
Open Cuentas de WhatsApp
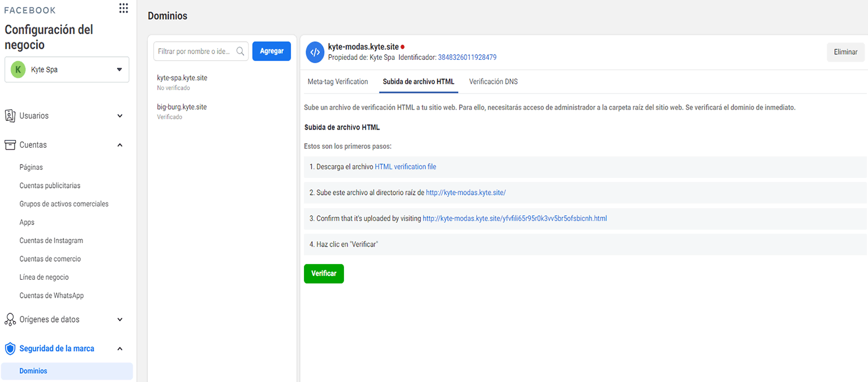tap(52, 295)
